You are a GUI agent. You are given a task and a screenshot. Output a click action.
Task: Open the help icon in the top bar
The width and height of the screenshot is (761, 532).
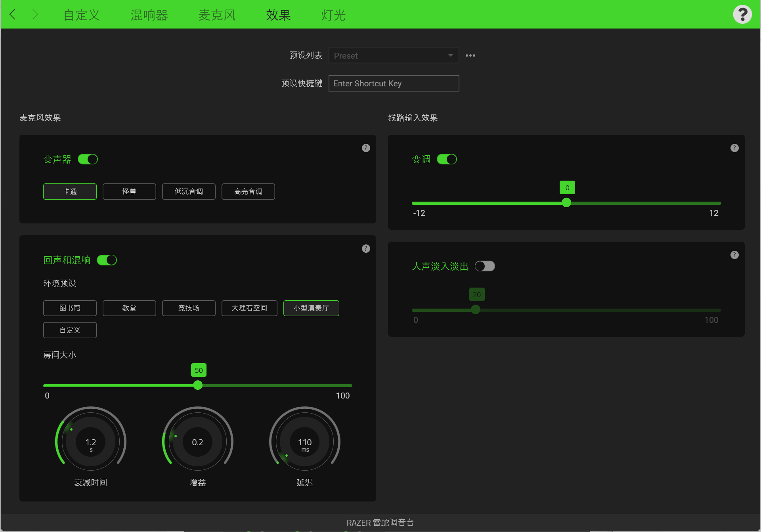pos(742,15)
